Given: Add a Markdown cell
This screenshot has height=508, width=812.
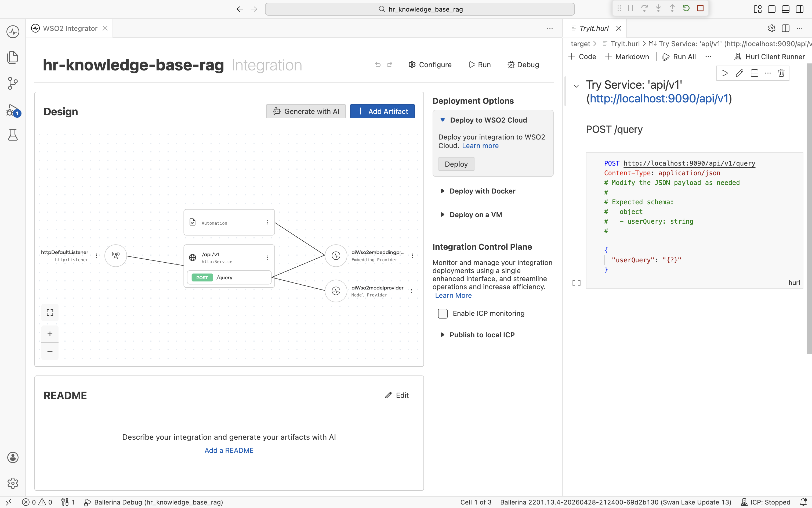Looking at the screenshot, I should pos(627,56).
